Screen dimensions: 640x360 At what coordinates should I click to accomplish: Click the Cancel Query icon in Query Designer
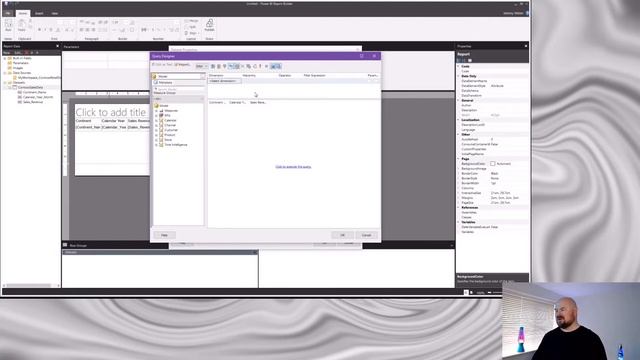pyautogui.click(x=266, y=66)
